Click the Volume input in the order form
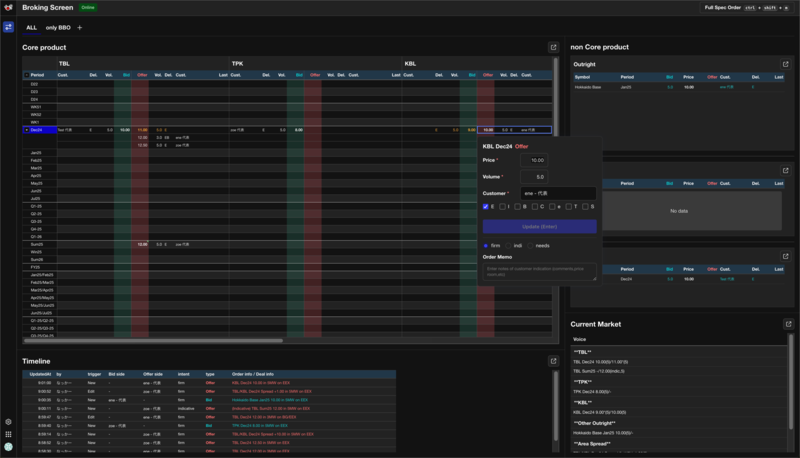The height and width of the screenshot is (458, 800). (534, 177)
